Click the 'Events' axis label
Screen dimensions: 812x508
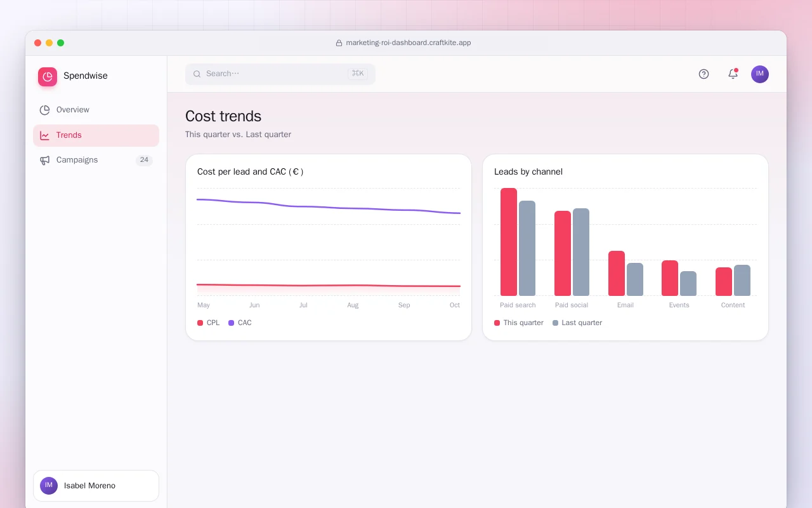[679, 305]
